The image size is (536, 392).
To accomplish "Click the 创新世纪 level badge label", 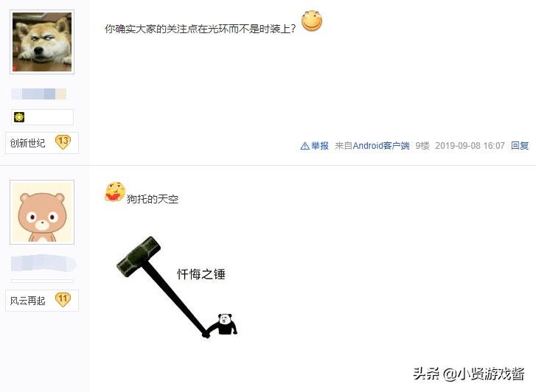I will tap(27, 143).
